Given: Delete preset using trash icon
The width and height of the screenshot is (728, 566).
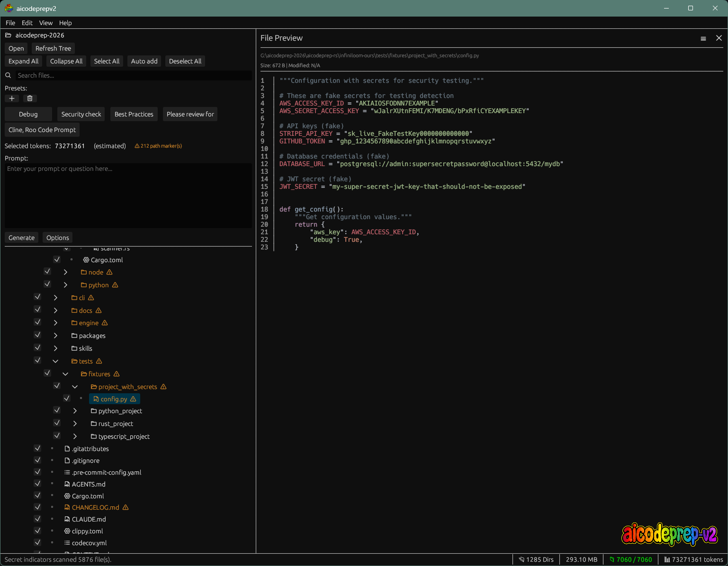Looking at the screenshot, I should tap(30, 98).
